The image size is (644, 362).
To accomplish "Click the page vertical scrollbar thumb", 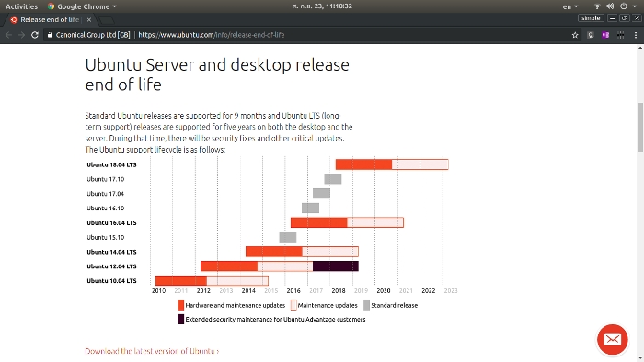I will (x=640, y=127).
